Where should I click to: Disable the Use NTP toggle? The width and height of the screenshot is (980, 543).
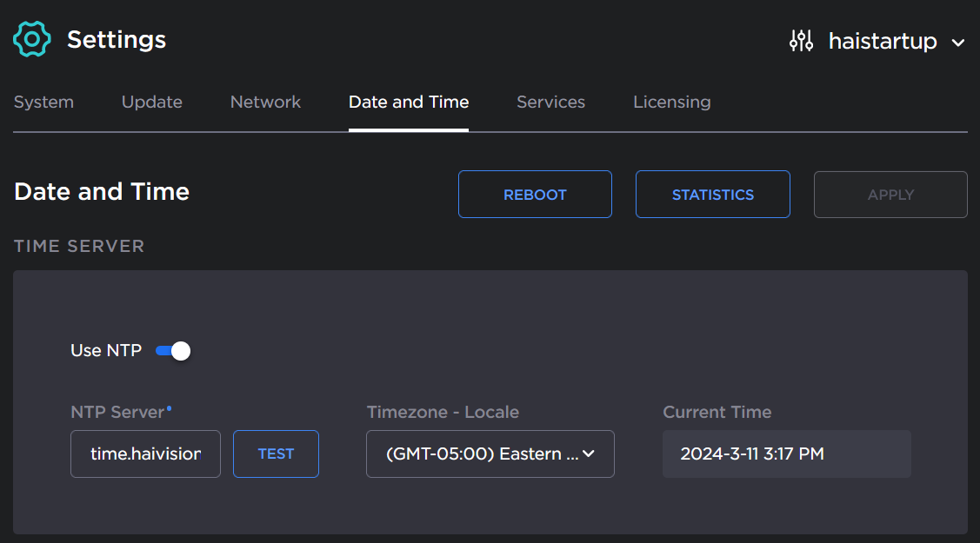(173, 351)
